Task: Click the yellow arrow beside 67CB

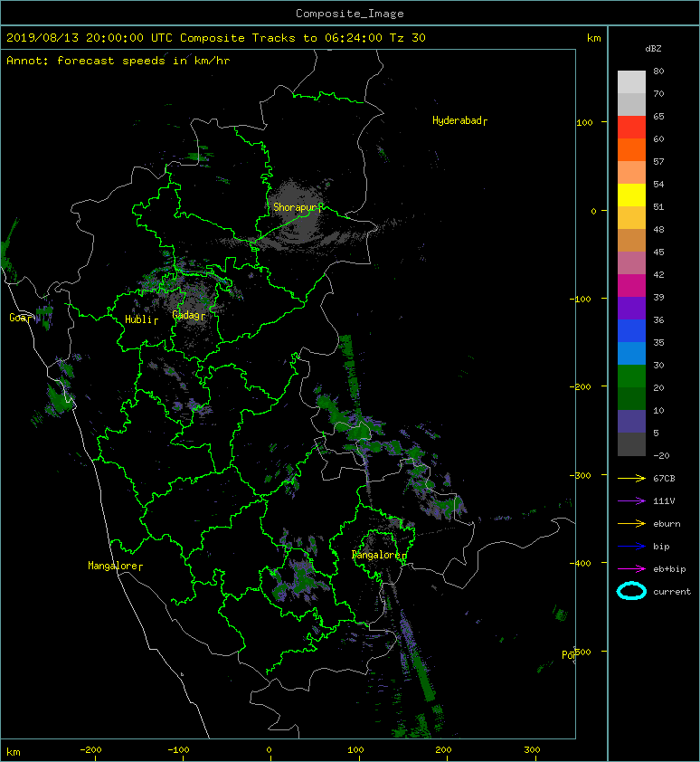Action: (631, 478)
